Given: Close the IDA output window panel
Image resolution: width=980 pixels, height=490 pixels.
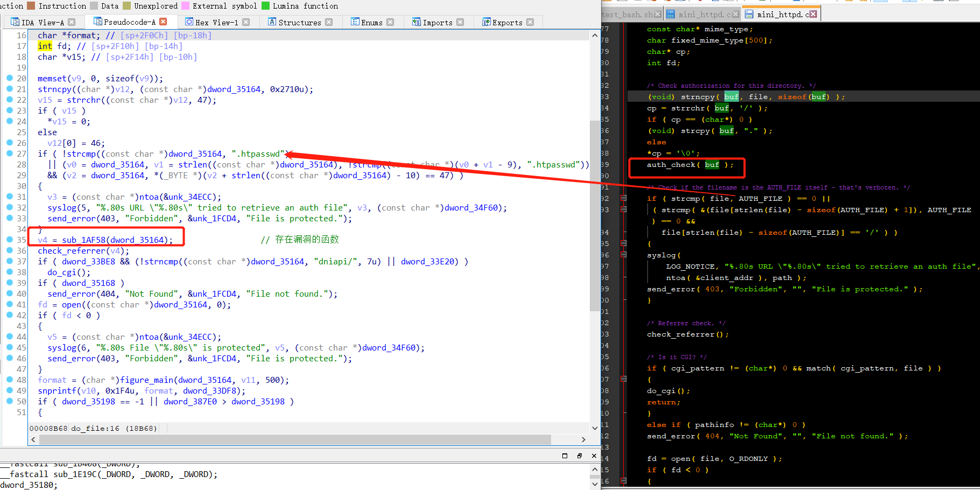Looking at the screenshot, I should [x=594, y=456].
